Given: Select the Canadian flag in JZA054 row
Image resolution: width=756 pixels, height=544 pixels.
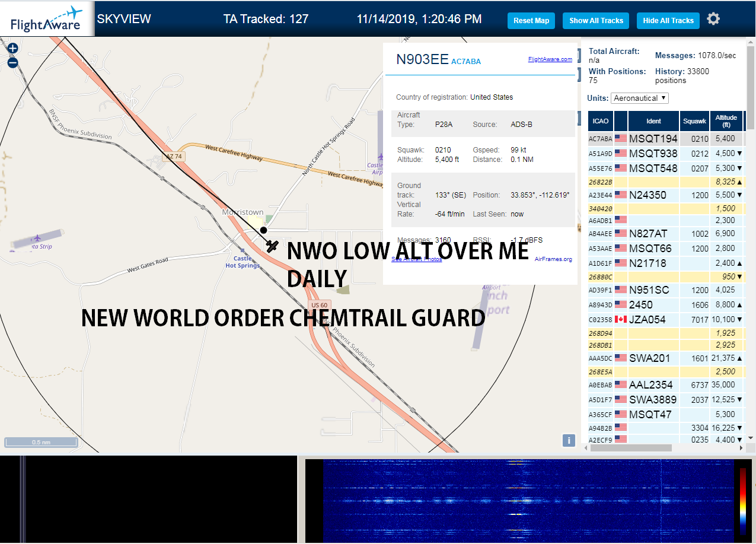Looking at the screenshot, I should click(x=621, y=320).
